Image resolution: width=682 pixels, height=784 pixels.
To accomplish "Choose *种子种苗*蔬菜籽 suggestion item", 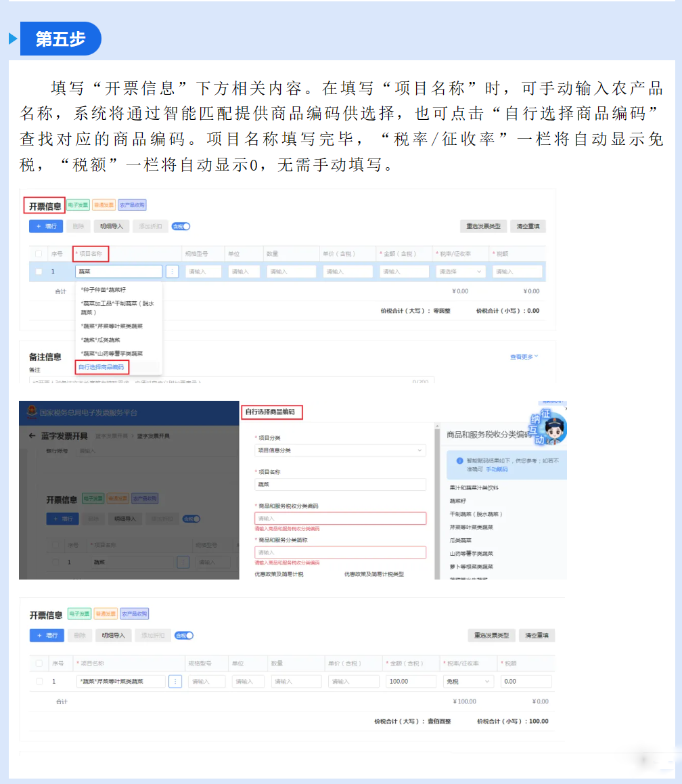I will pyautogui.click(x=103, y=290).
